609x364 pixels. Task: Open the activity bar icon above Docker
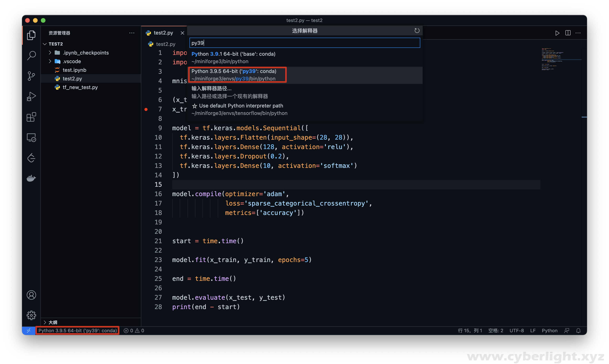[x=31, y=158]
